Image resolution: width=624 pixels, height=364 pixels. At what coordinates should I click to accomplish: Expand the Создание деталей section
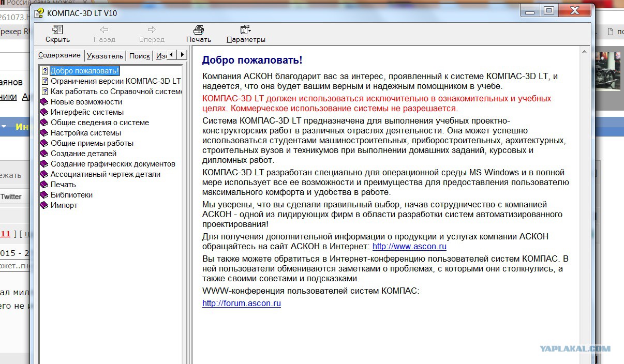(x=83, y=154)
